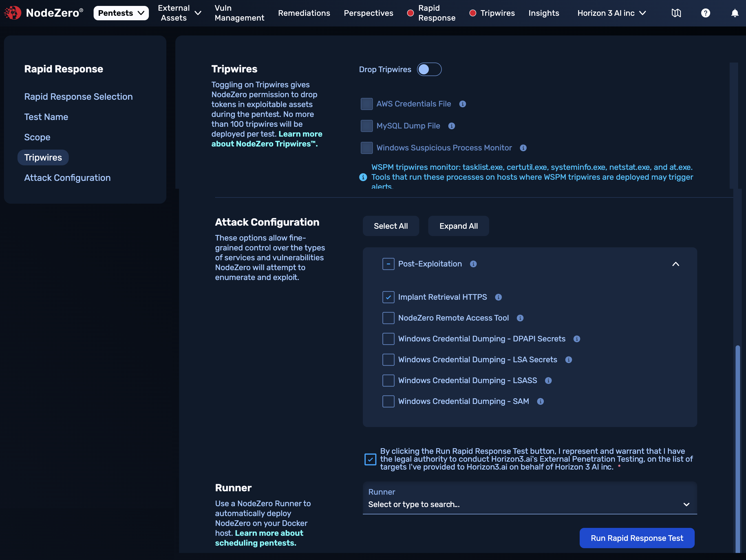
Task: Show info for Post-Exploitation
Action: tap(473, 264)
